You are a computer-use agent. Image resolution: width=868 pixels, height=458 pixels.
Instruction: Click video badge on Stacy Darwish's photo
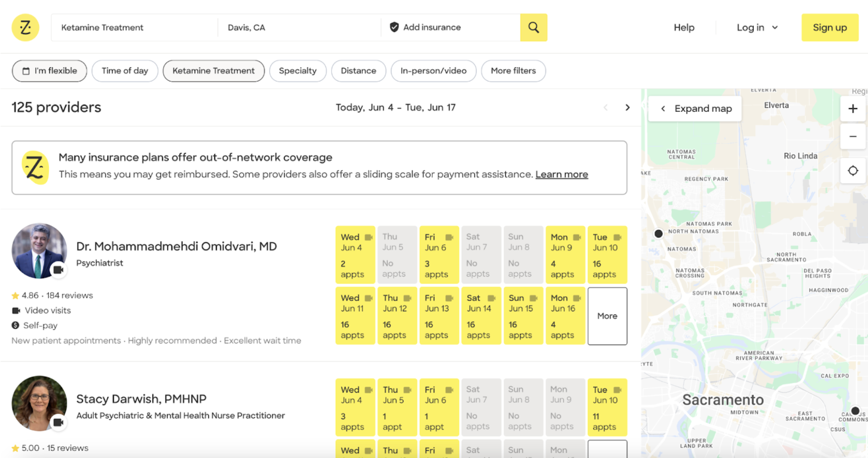click(x=58, y=422)
